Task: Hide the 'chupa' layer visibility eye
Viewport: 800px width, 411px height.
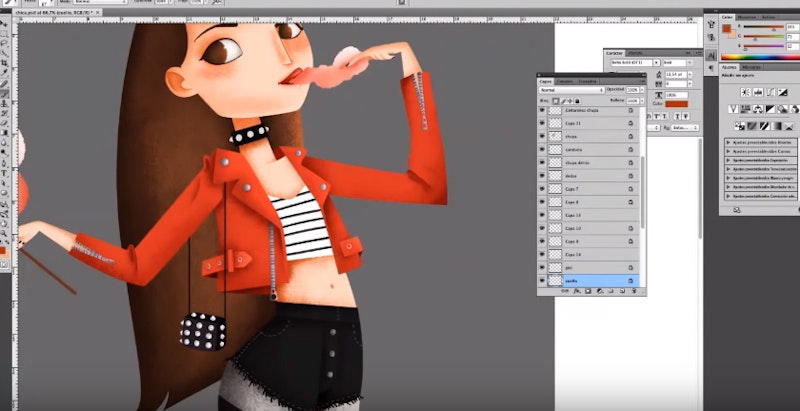Action: 543,134
